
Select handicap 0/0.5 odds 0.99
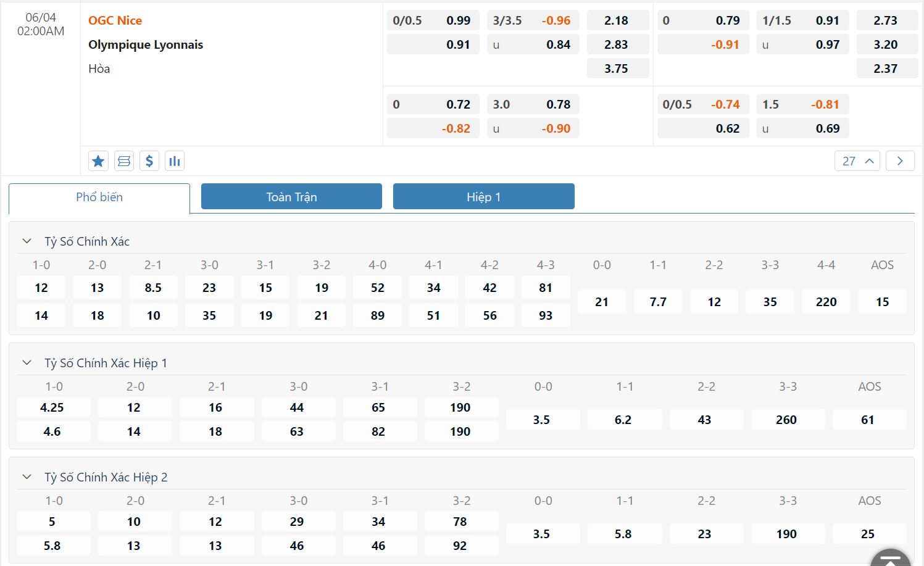coord(433,20)
